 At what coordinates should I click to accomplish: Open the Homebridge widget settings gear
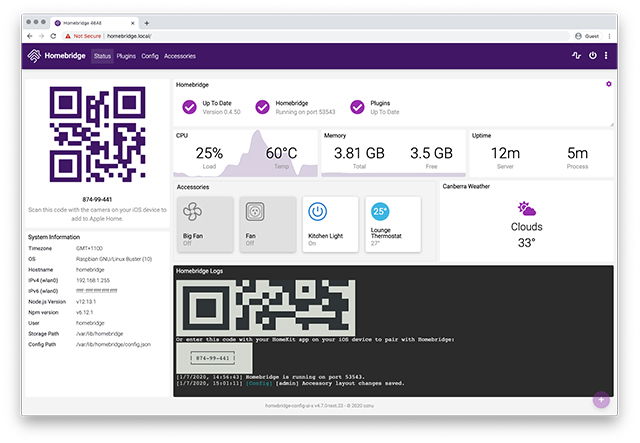click(x=609, y=84)
